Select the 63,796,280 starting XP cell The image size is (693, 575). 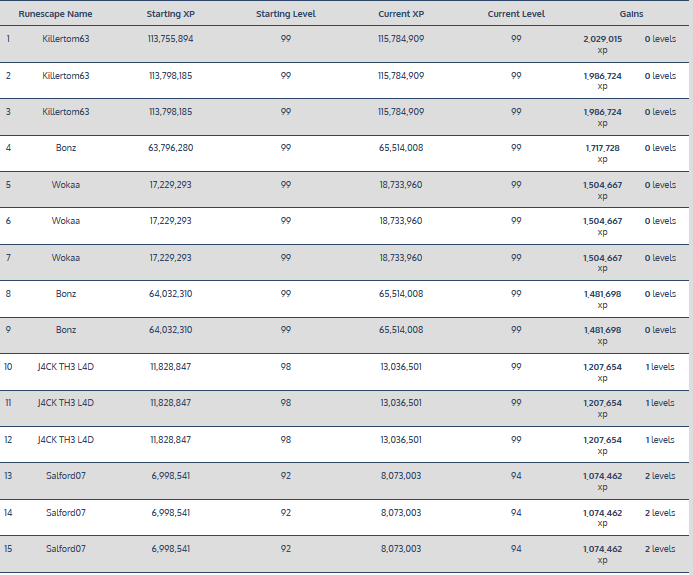[171, 148]
